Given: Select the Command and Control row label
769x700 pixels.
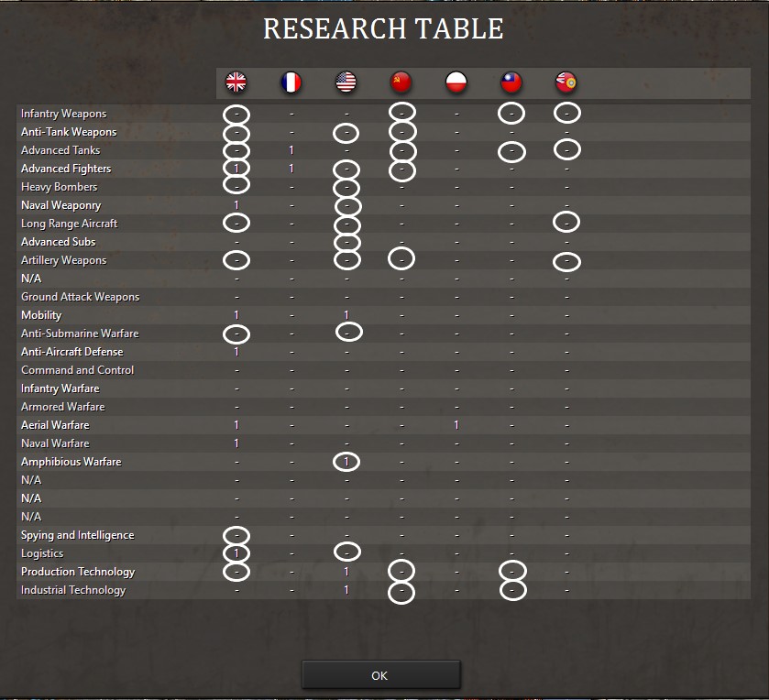Looking at the screenshot, I should point(77,370).
